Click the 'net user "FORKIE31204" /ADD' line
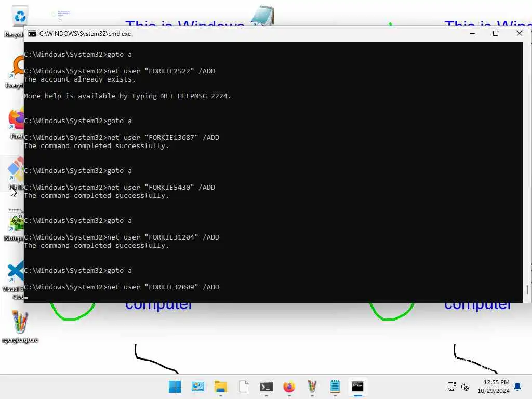532x399 pixels. tap(122, 237)
